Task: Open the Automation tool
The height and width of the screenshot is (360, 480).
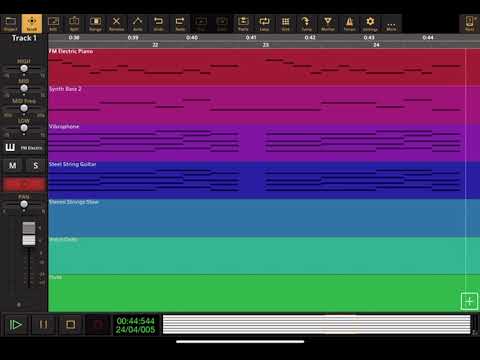Action: [137, 23]
